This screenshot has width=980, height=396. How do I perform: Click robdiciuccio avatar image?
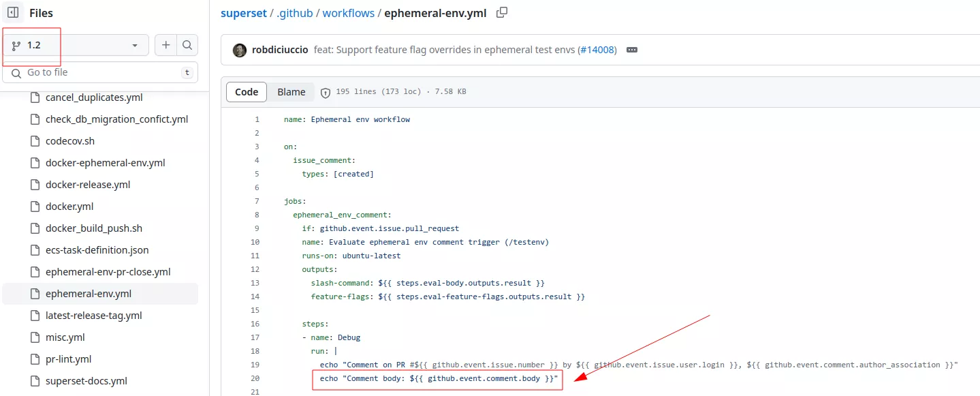coord(240,50)
